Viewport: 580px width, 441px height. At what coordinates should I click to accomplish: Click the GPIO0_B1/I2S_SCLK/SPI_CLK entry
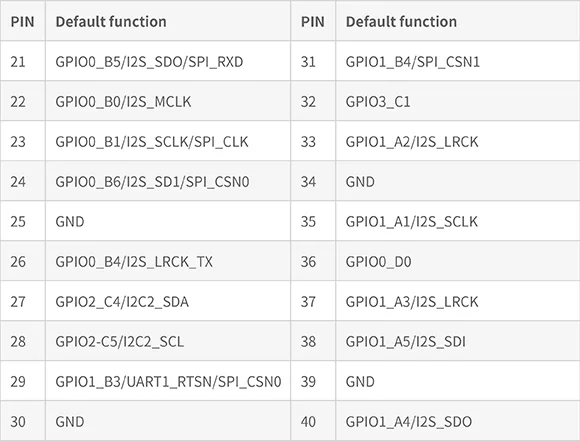[x=168, y=141]
